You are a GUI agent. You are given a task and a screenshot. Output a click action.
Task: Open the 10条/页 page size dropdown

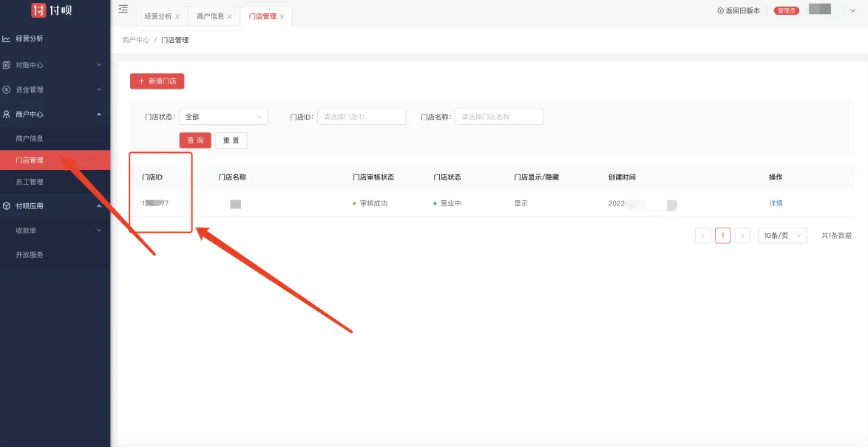[782, 236]
